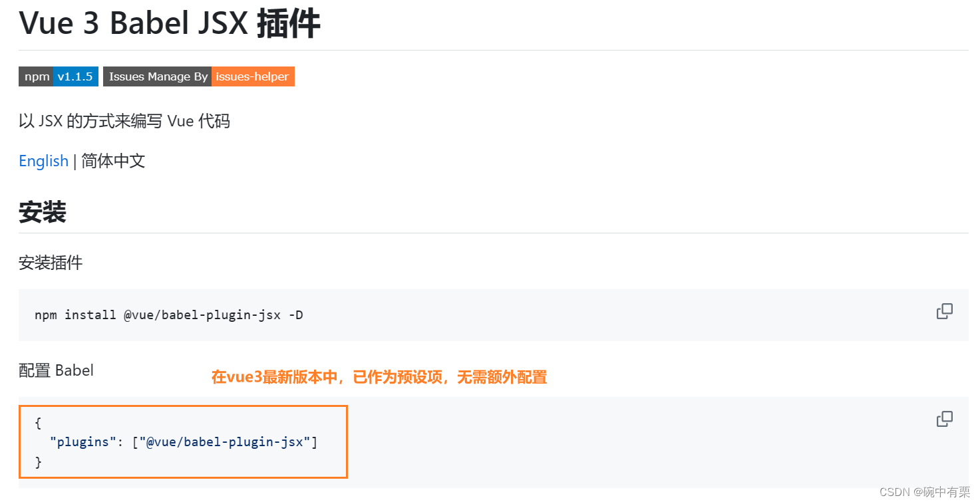Click the 简体中文 language label
Viewport: 980px width, 504px height.
pyautogui.click(x=113, y=160)
